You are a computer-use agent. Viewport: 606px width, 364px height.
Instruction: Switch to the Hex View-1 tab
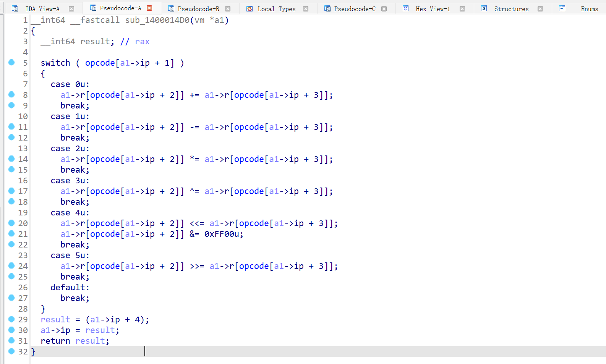[433, 9]
